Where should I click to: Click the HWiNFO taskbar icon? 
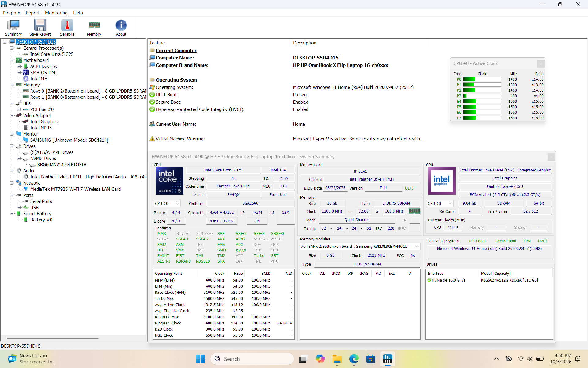tap(387, 359)
